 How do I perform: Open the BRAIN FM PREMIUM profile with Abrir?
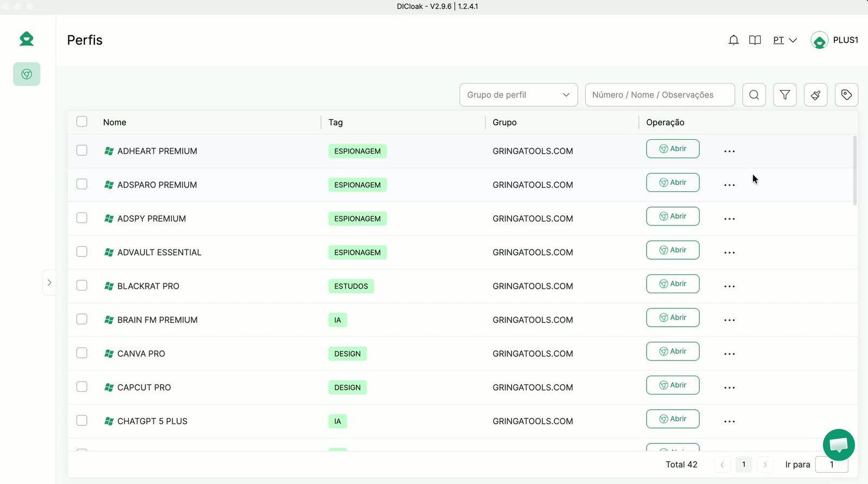click(673, 318)
